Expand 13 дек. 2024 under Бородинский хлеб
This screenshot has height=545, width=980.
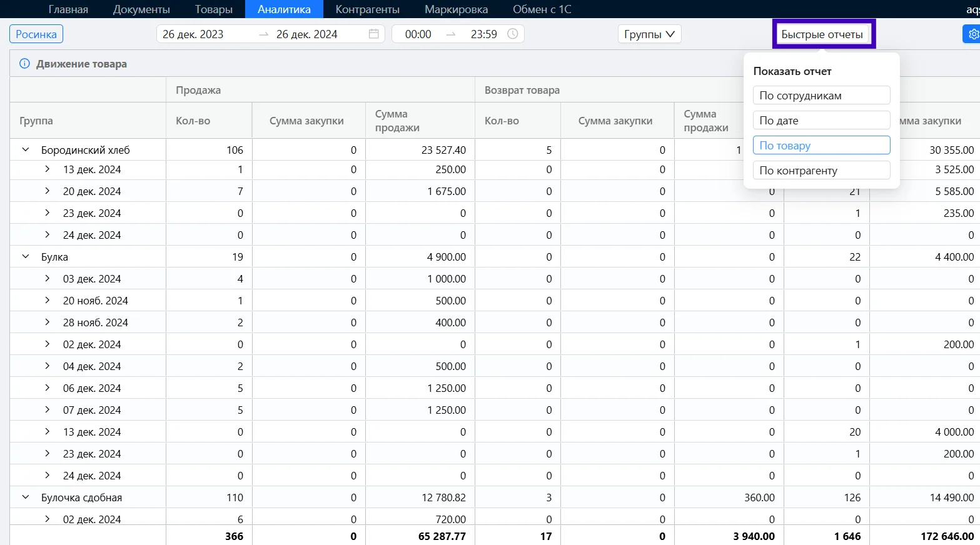47,169
